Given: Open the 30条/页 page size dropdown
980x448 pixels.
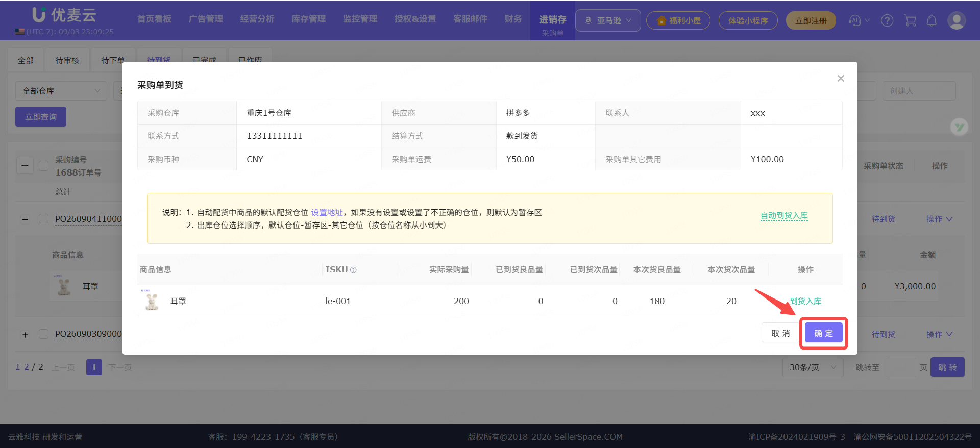Looking at the screenshot, I should 813,367.
